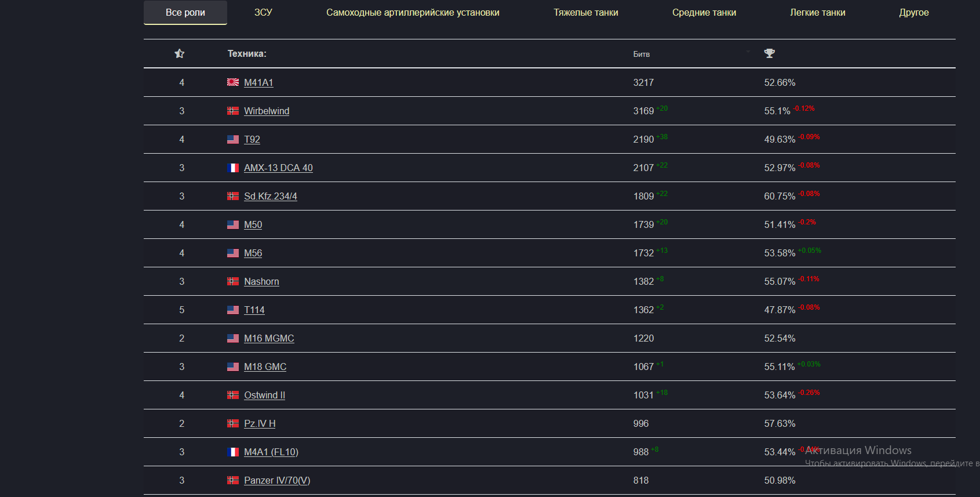Open the Sd.Kfz.234/4 vehicle link
Image resolution: width=980 pixels, height=497 pixels.
270,196
